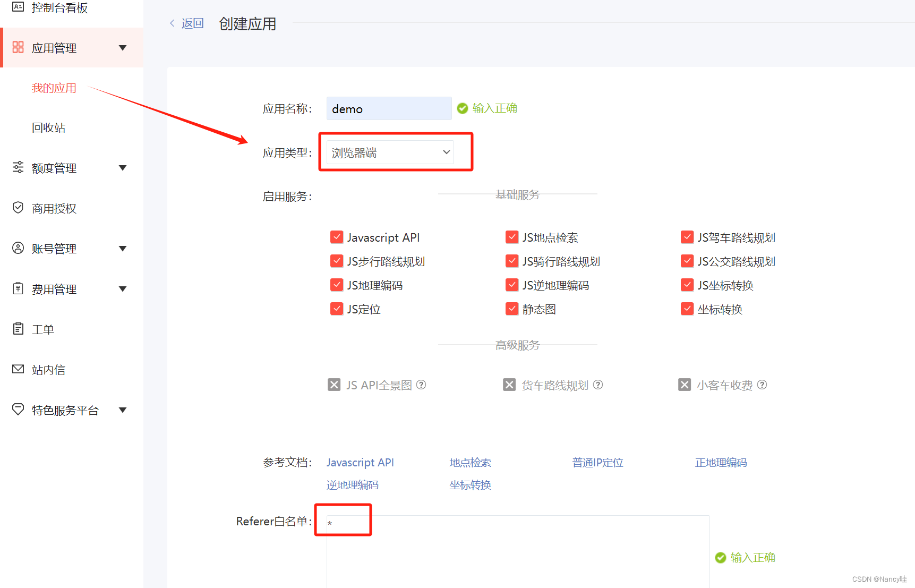
Task: Click the 应用名称 input containing demo
Action: coord(389,108)
